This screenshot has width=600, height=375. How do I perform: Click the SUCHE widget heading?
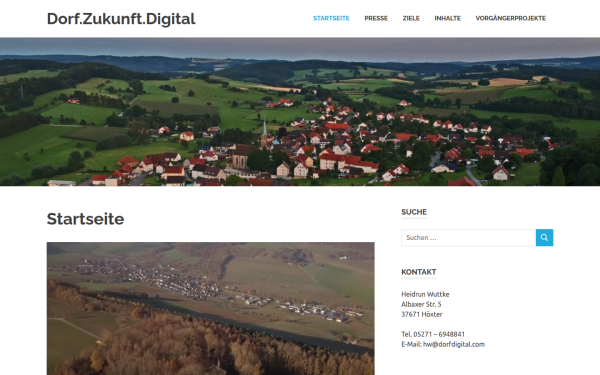click(414, 212)
